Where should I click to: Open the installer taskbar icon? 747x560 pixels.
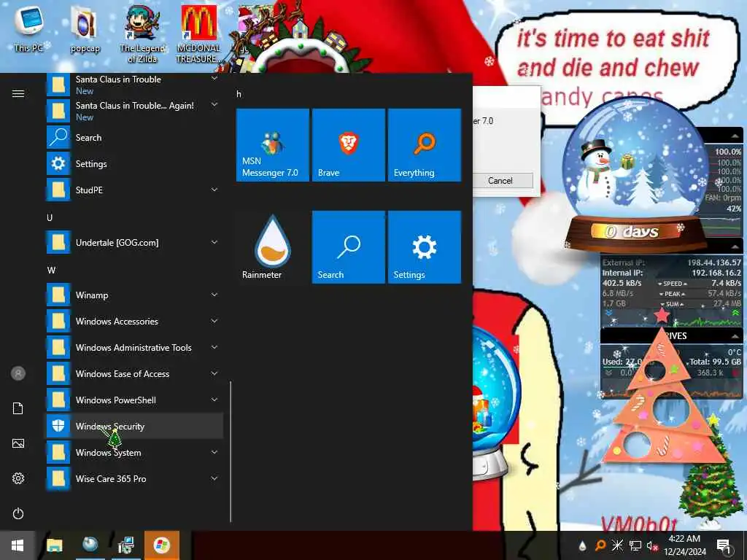tap(125, 545)
